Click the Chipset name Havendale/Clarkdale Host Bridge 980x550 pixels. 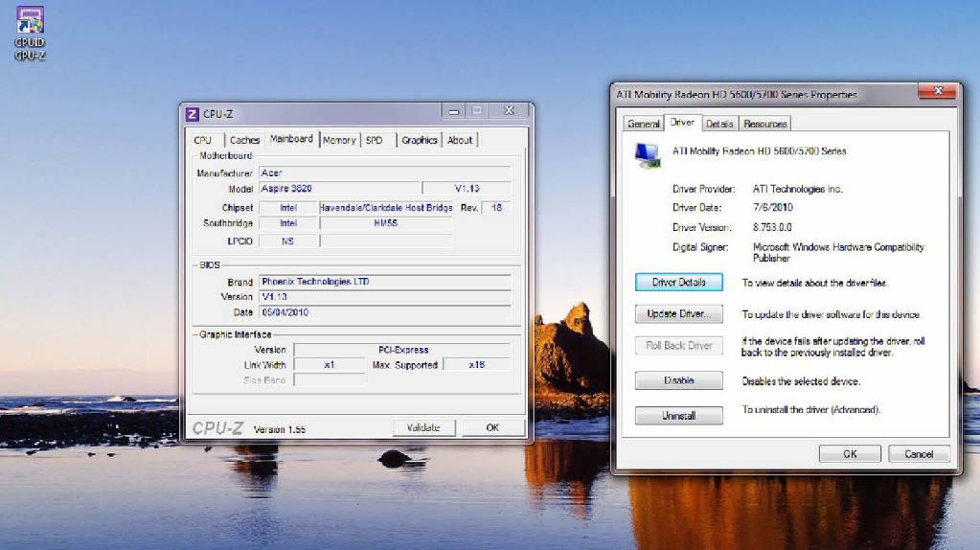point(386,208)
